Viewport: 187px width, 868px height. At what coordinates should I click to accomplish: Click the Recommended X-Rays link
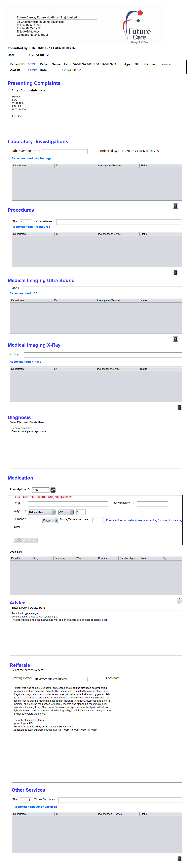[x=25, y=361]
